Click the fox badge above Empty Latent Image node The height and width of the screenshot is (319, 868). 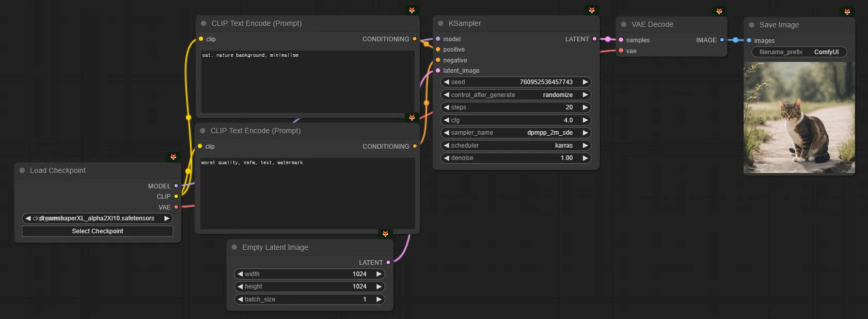(385, 234)
